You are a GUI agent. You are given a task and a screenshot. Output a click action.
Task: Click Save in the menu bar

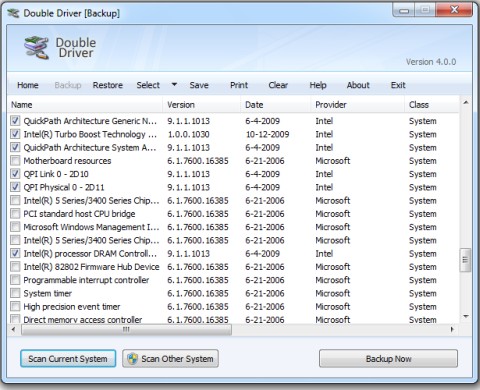coord(199,85)
